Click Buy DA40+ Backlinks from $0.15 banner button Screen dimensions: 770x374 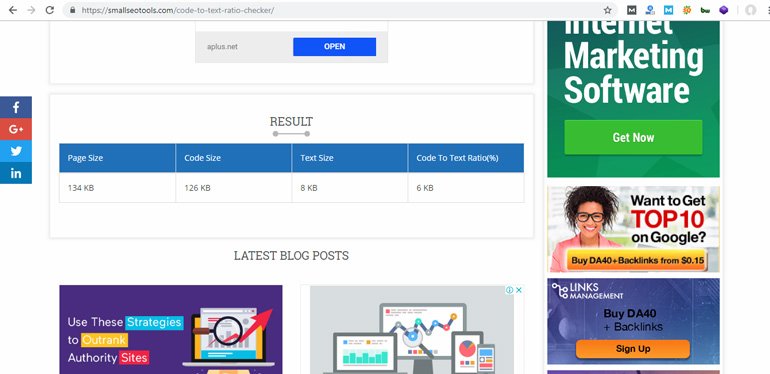point(637,261)
